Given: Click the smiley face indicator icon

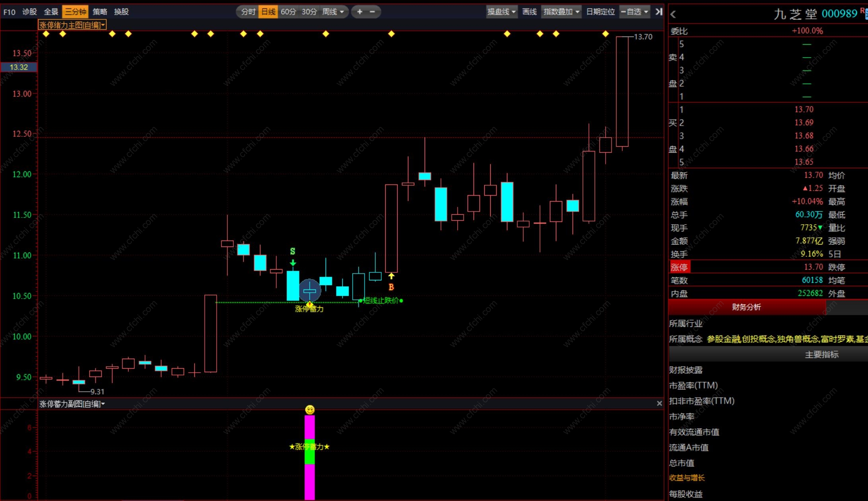Looking at the screenshot, I should point(310,410).
